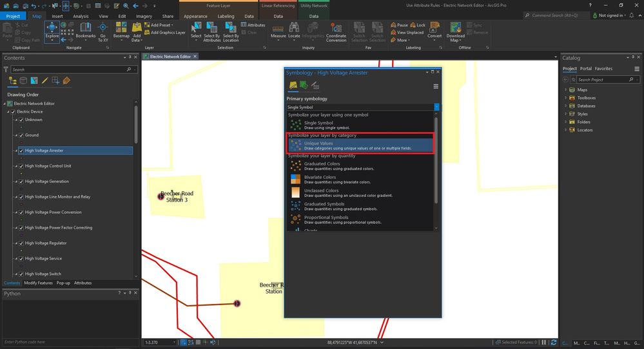This screenshot has height=349, width=644.
Task: Toggle High Voltage Switch checkbox
Action: coord(21,274)
